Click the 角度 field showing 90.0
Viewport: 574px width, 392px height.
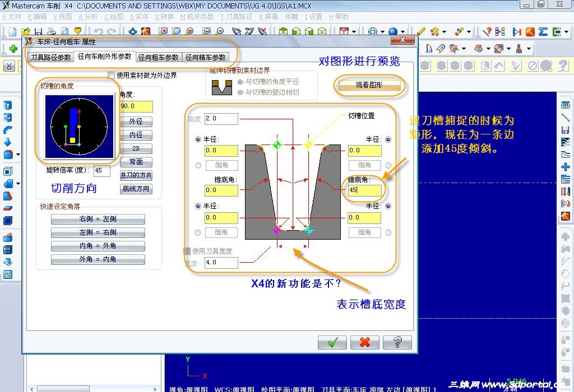pos(136,106)
